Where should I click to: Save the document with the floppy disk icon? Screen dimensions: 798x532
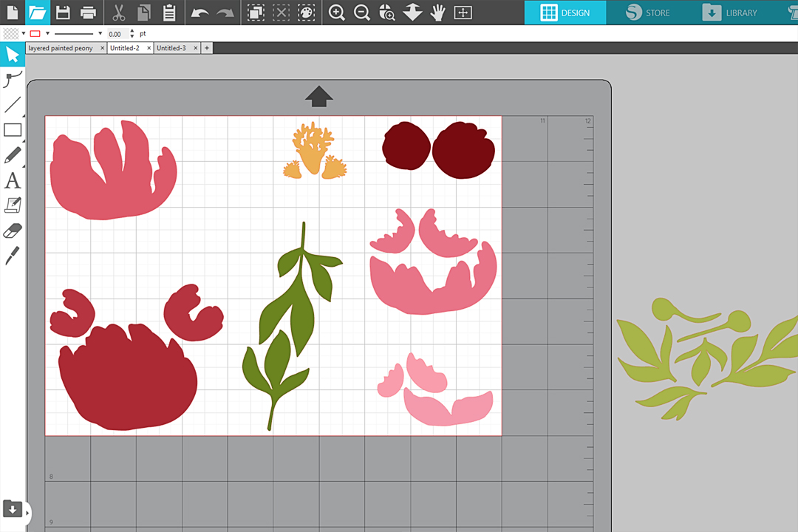coord(63,13)
